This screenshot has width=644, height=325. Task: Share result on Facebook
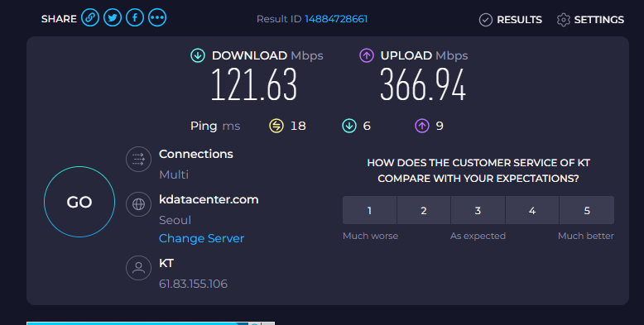135,17
